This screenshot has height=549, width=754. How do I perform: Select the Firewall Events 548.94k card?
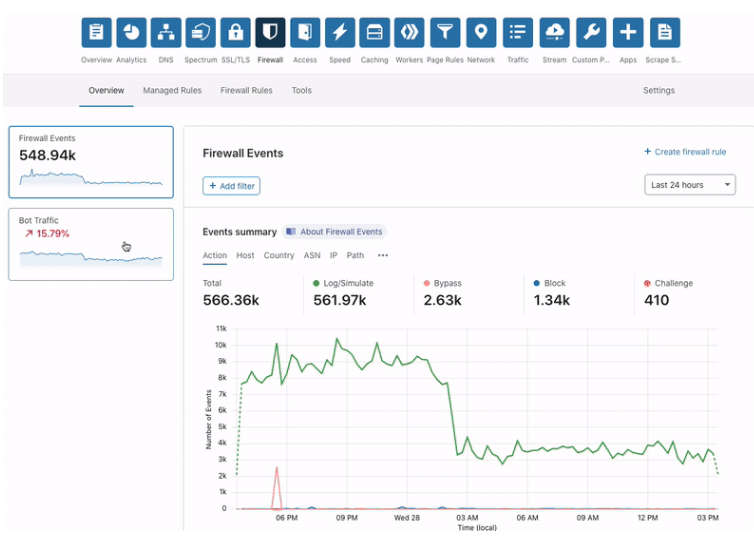(91, 162)
